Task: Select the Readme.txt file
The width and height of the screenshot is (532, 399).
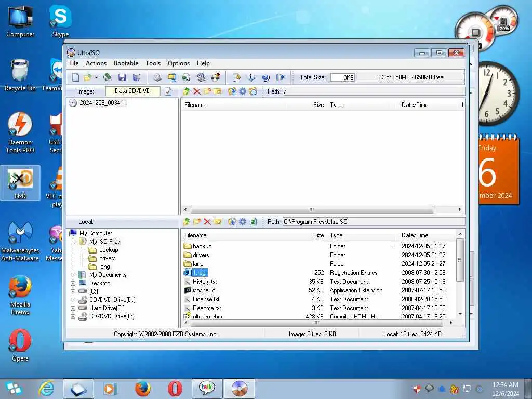Action: point(207,308)
